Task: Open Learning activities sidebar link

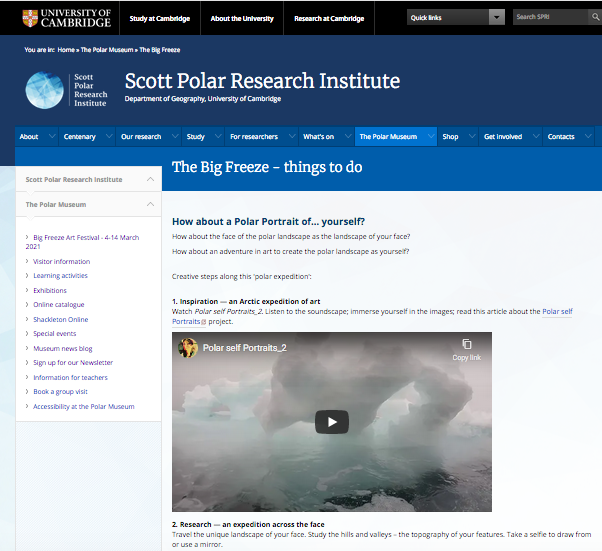Action: tap(60, 276)
